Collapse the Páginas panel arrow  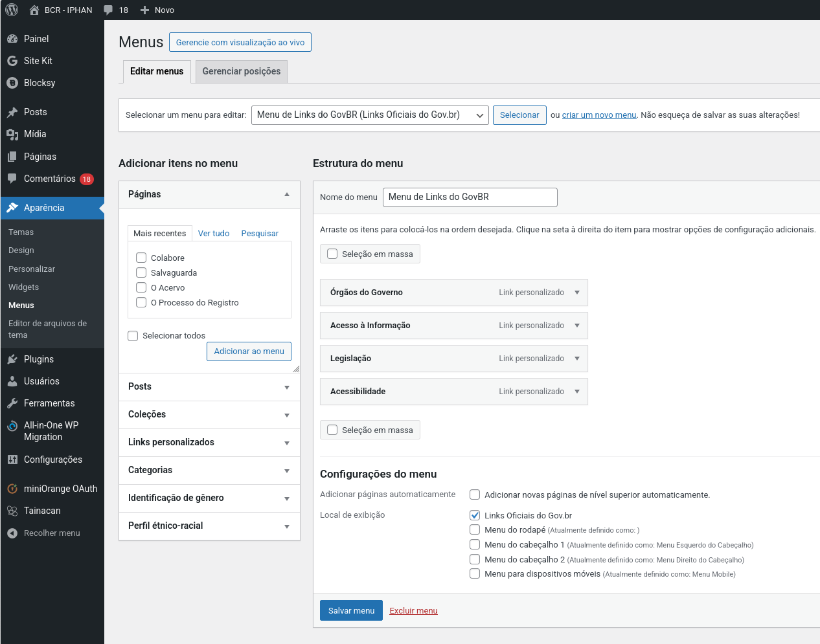287,194
